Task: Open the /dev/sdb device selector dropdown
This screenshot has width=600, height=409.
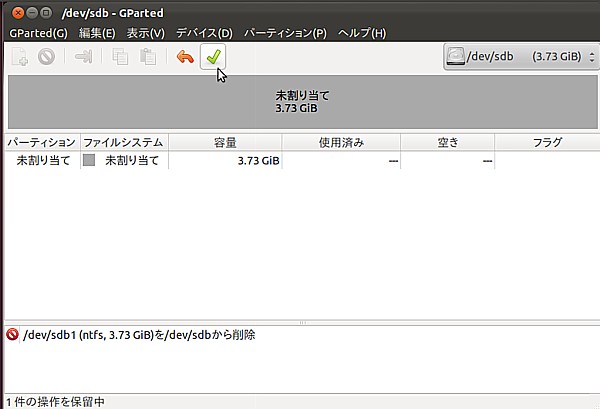Action: [x=521, y=57]
